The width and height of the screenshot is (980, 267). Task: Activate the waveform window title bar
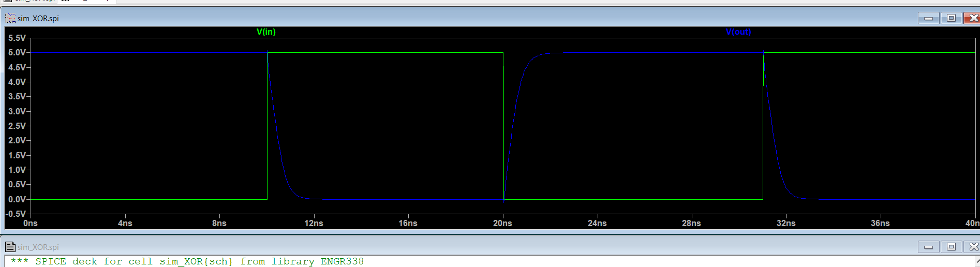click(466, 19)
